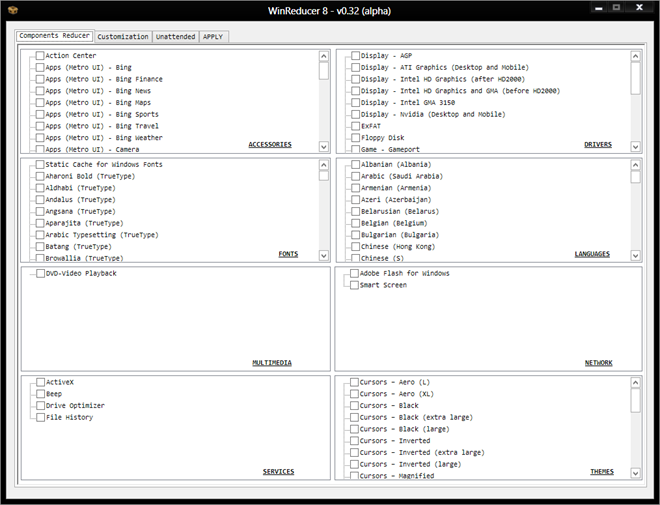
Task: Select 'Apps (Metro UI) - Bing Sports' row text
Action: 102,114
